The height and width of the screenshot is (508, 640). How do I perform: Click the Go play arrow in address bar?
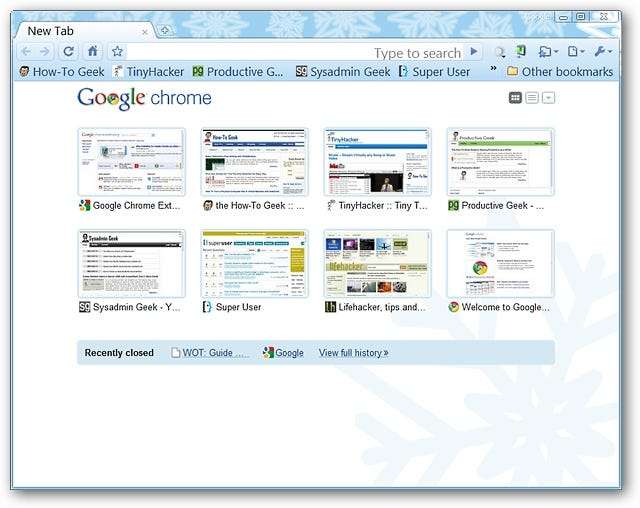point(474,51)
